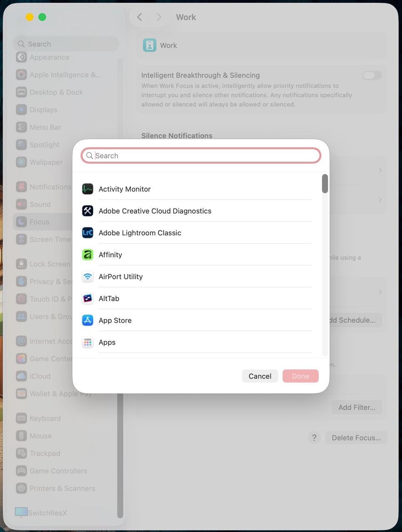Choose the Activity Monitor row text
The width and height of the screenshot is (402, 532).
click(x=125, y=189)
